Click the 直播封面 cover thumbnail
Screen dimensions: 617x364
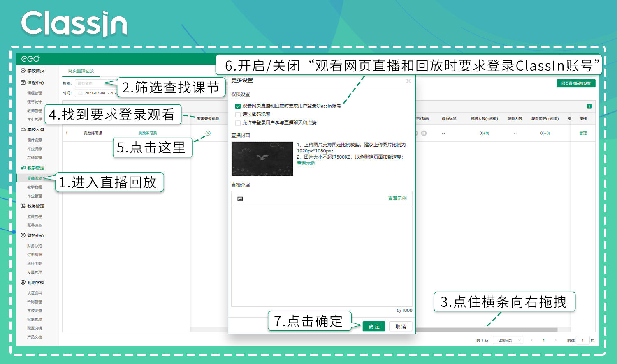262,159
